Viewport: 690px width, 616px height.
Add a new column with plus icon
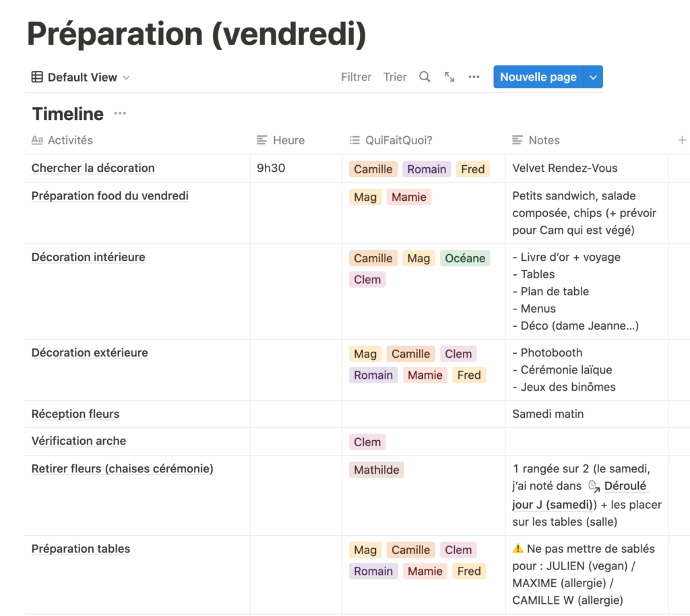682,140
